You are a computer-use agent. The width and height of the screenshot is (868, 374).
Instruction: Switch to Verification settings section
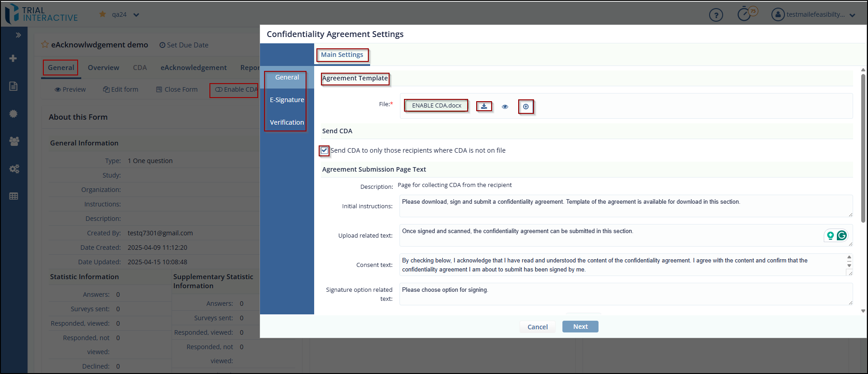[x=287, y=122]
